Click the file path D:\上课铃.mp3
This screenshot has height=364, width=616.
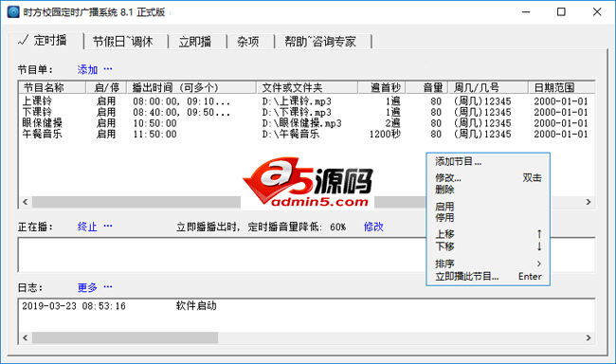(297, 101)
